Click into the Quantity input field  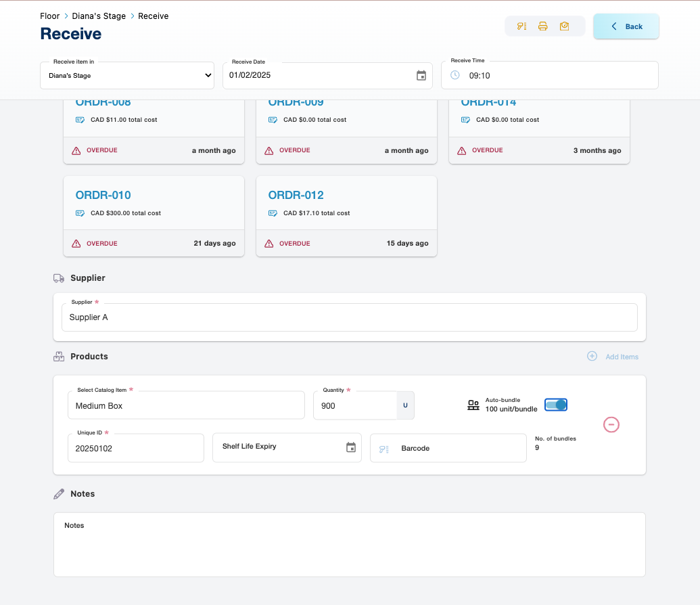354,405
